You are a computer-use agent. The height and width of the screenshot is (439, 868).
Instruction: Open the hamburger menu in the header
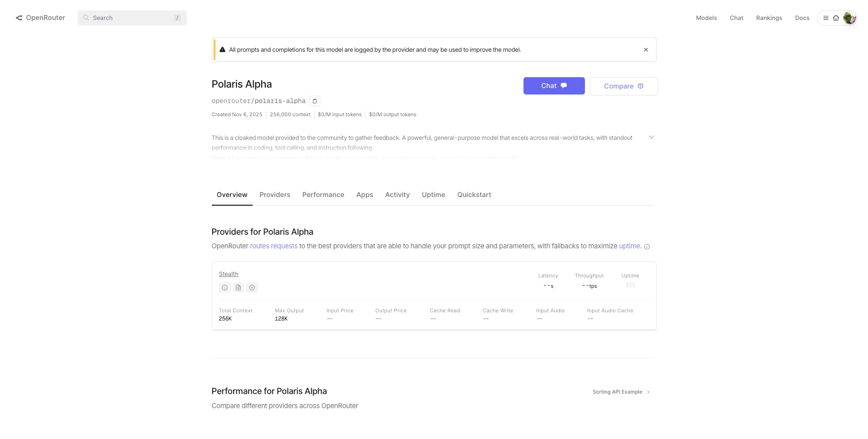tap(826, 18)
